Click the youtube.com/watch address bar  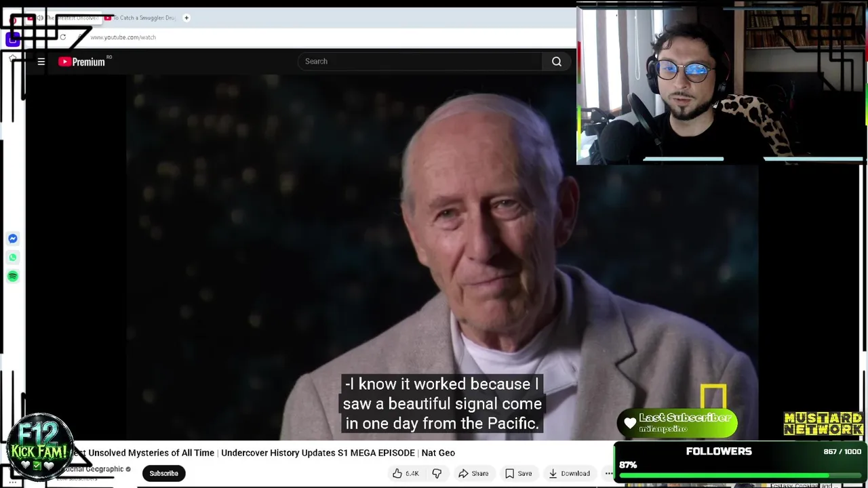pyautogui.click(x=123, y=37)
